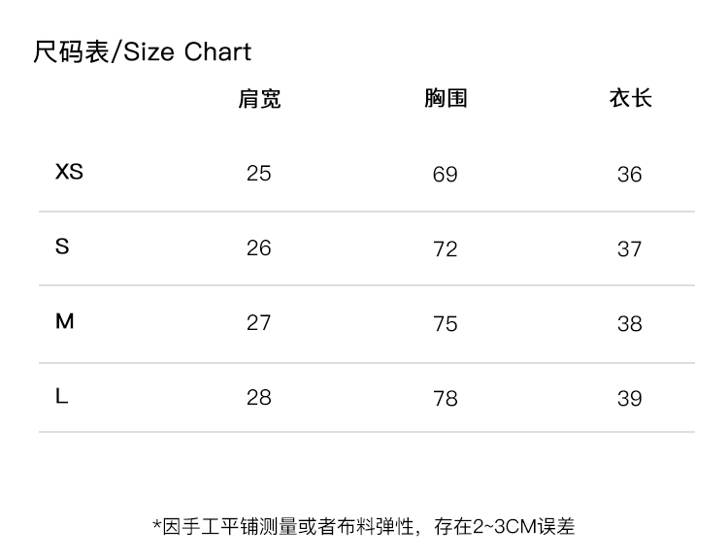Click the XS chest value 69
This screenshot has width=728, height=560.
point(446,175)
